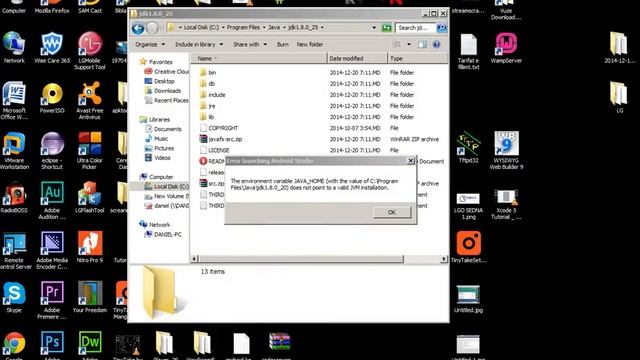Select the bin folder

(212, 73)
